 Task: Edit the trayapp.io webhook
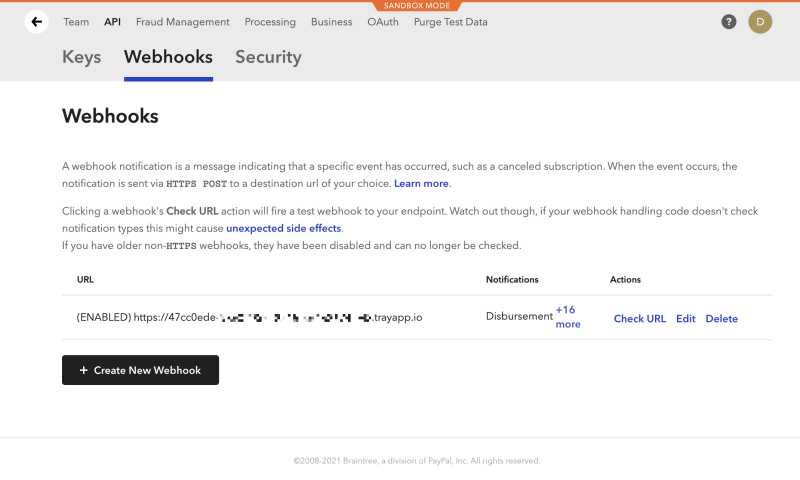[685, 319]
